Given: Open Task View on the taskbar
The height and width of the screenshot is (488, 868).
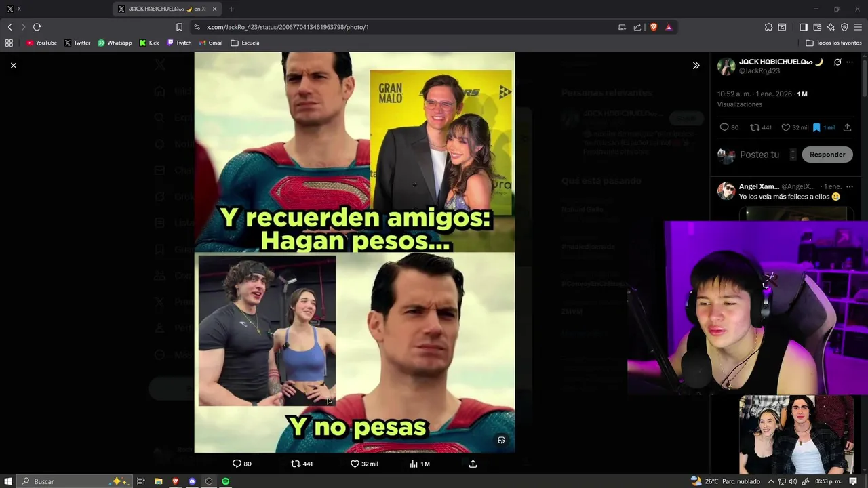Looking at the screenshot, I should click(141, 481).
